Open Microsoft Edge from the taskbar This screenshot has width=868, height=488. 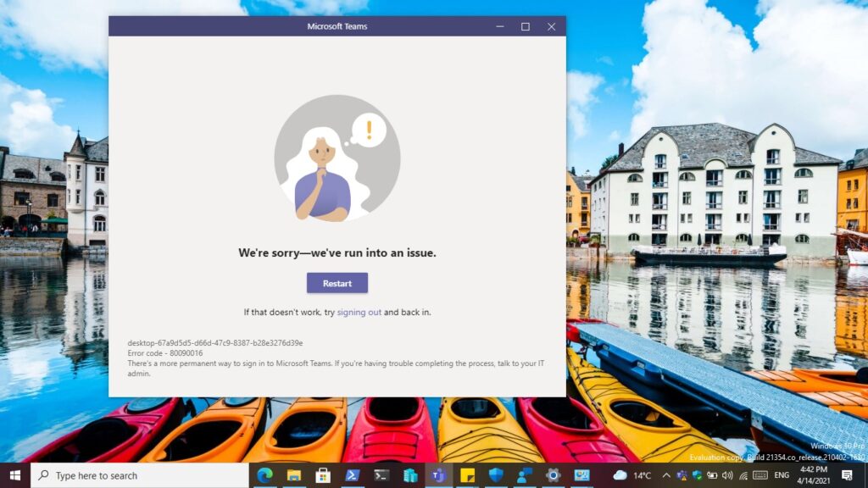[x=264, y=475]
